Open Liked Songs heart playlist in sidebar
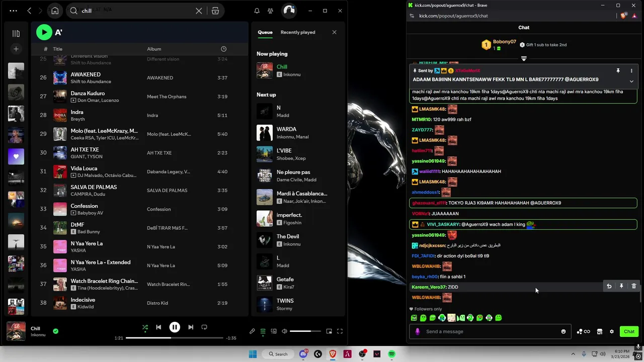 [x=16, y=156]
